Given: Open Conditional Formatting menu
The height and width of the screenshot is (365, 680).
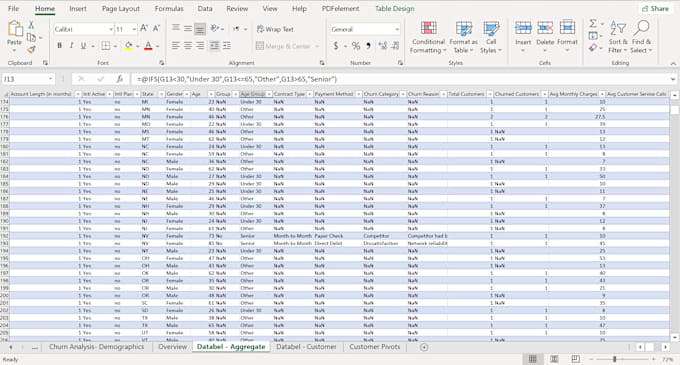Looking at the screenshot, I should coord(428,37).
